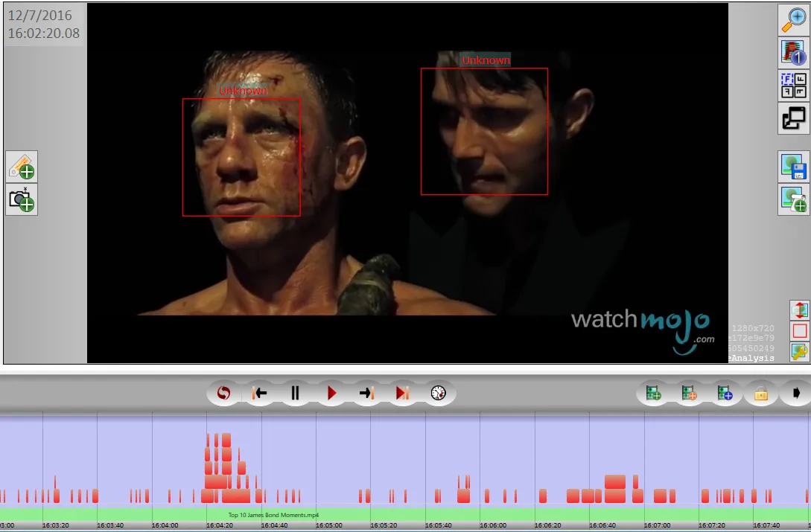Click the wide red event block near 16:06:40

point(615,489)
